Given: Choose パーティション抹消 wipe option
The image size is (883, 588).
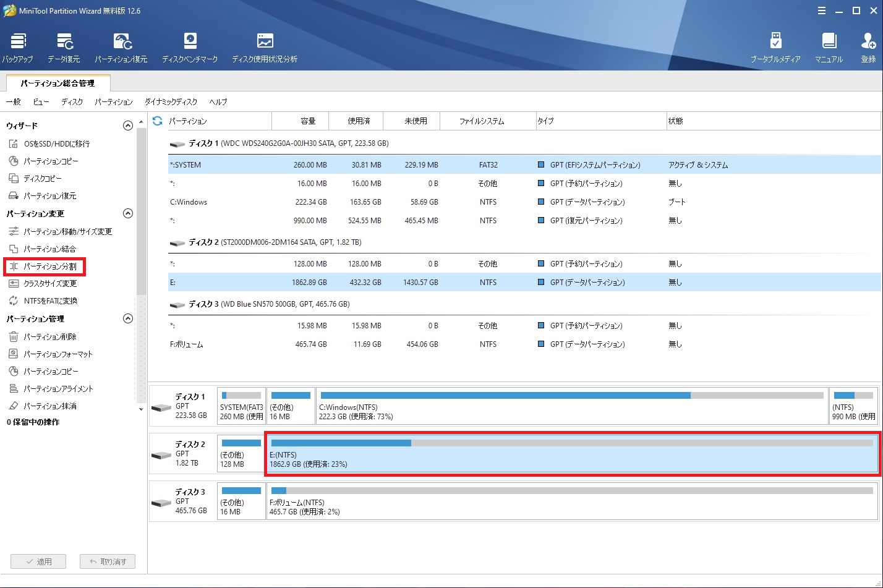Looking at the screenshot, I should click(x=43, y=406).
